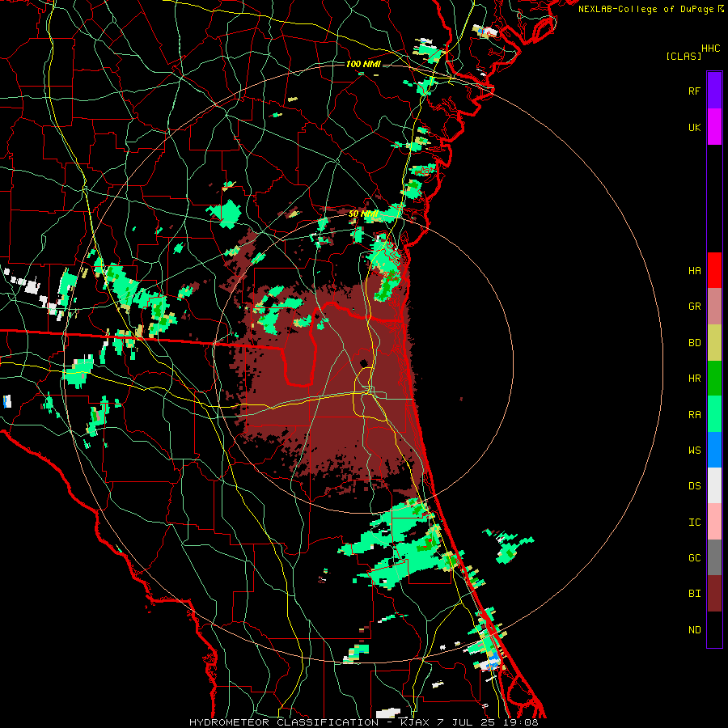Click the GR legend label
This screenshot has width=728, height=728.
(x=694, y=307)
